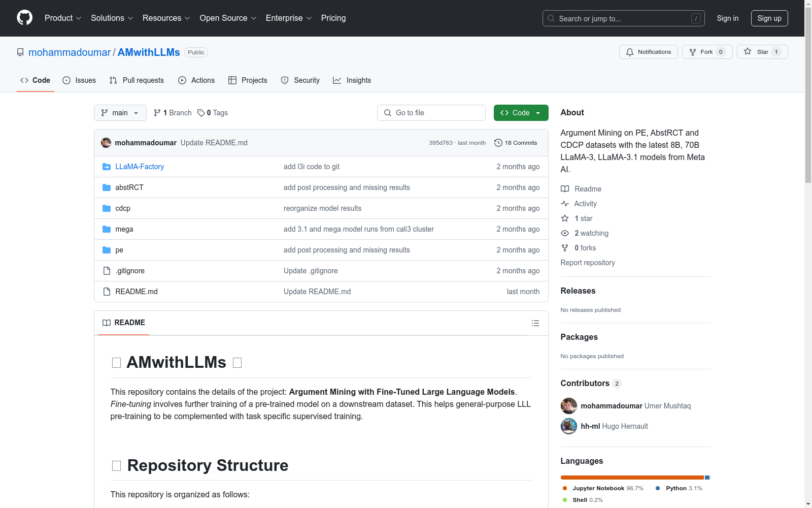This screenshot has width=812, height=508.
Task: Click the Sign in link
Action: (x=728, y=18)
